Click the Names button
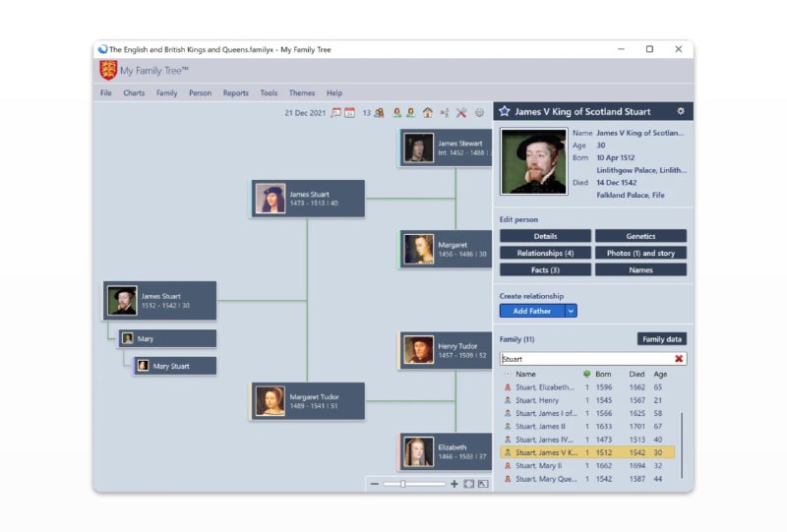Image resolution: width=787 pixels, height=532 pixels. pos(640,270)
